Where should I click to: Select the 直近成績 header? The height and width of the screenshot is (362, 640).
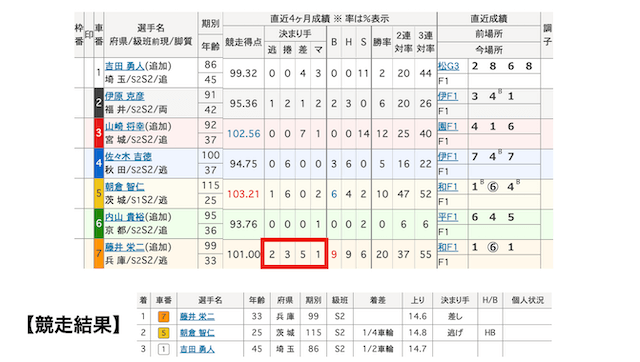tap(489, 19)
